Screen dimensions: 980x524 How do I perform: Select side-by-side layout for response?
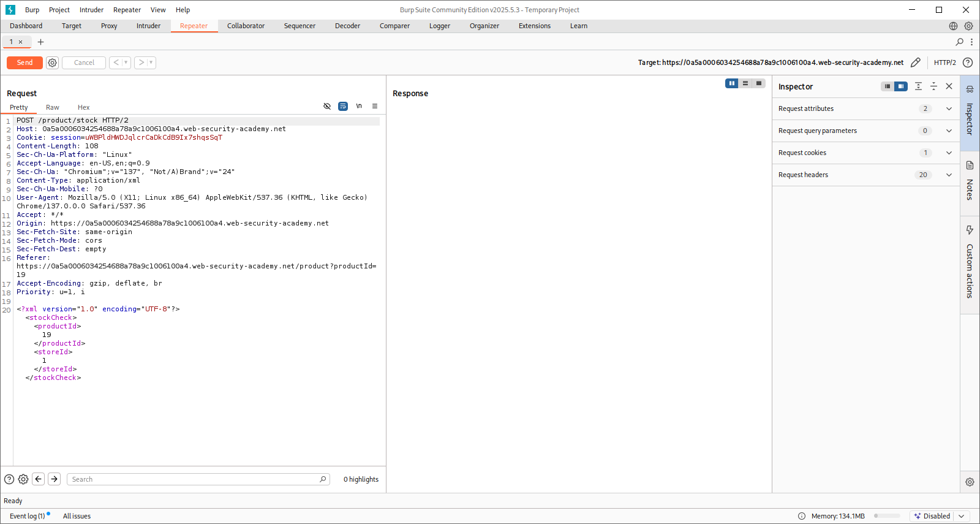tap(732, 83)
